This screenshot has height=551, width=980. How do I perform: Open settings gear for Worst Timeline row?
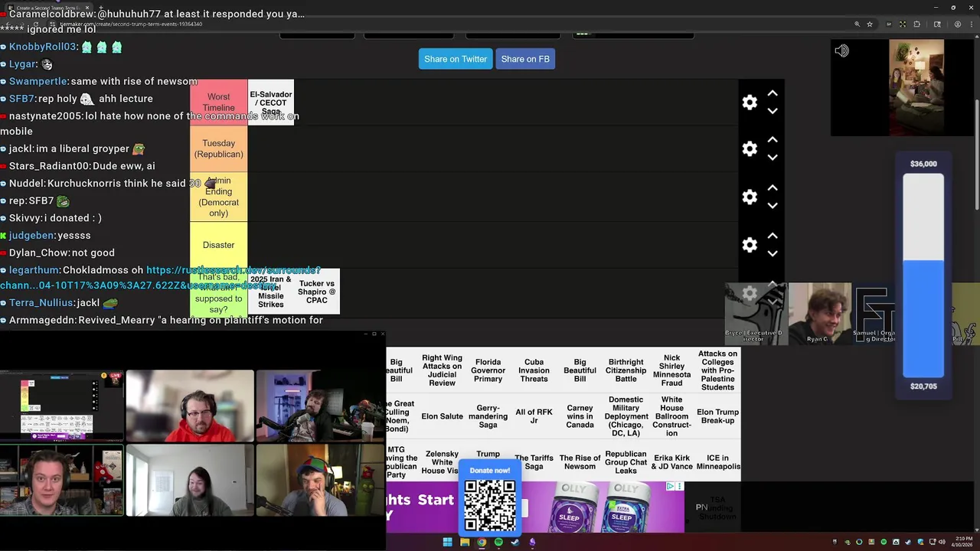pyautogui.click(x=750, y=103)
